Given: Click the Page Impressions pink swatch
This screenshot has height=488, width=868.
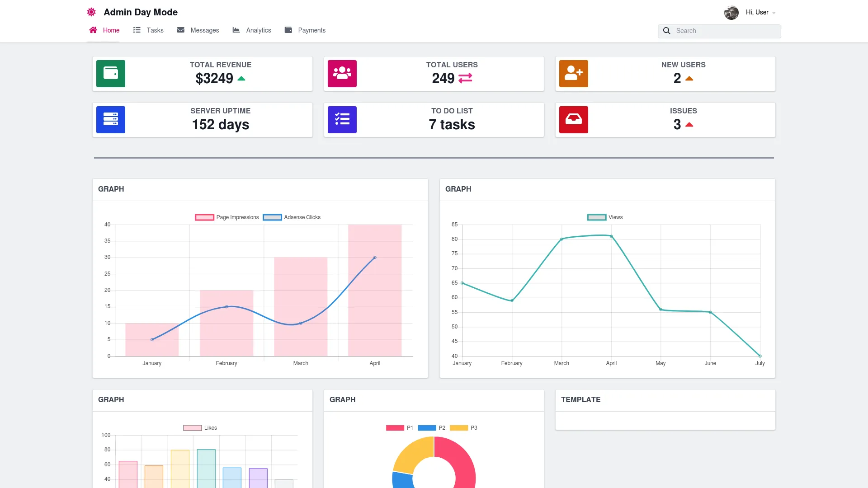Looking at the screenshot, I should [204, 217].
